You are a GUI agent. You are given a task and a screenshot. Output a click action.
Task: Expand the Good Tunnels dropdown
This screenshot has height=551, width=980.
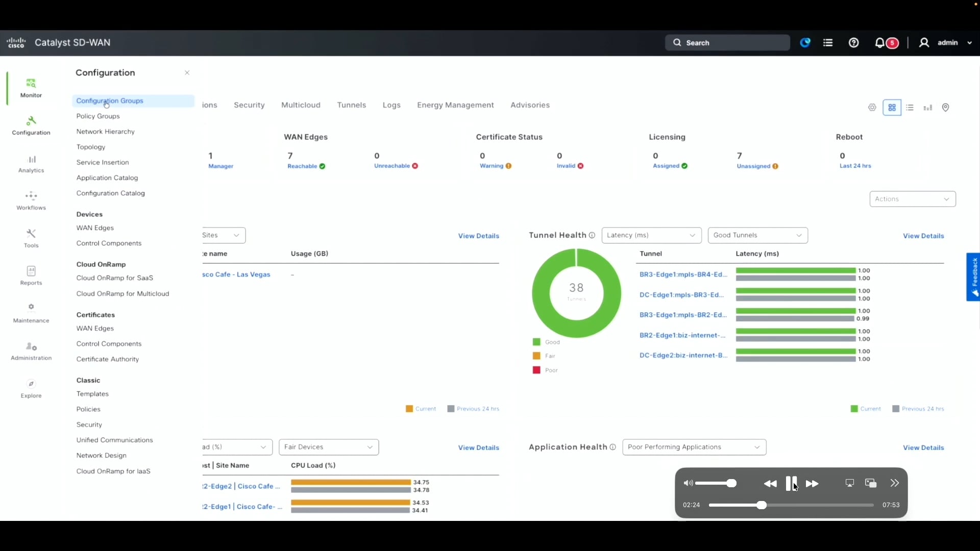pos(758,235)
